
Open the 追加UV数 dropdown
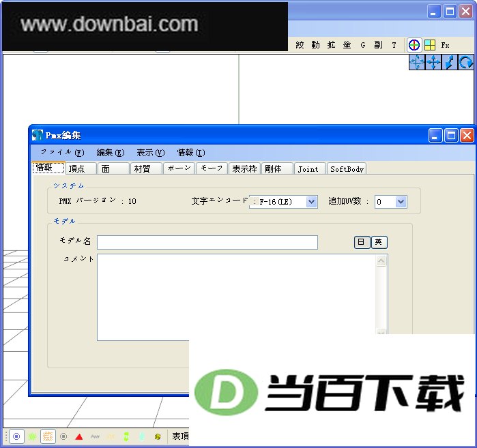401,202
